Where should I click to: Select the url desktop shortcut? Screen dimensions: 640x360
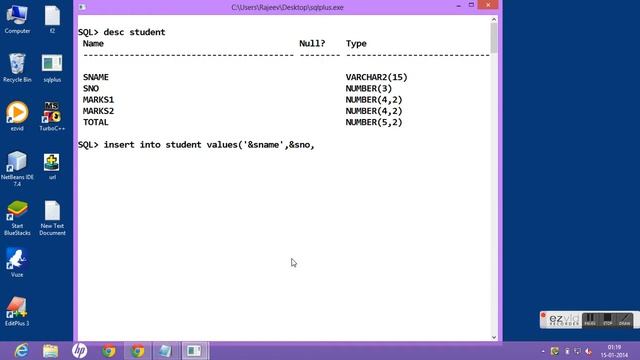coord(52,167)
